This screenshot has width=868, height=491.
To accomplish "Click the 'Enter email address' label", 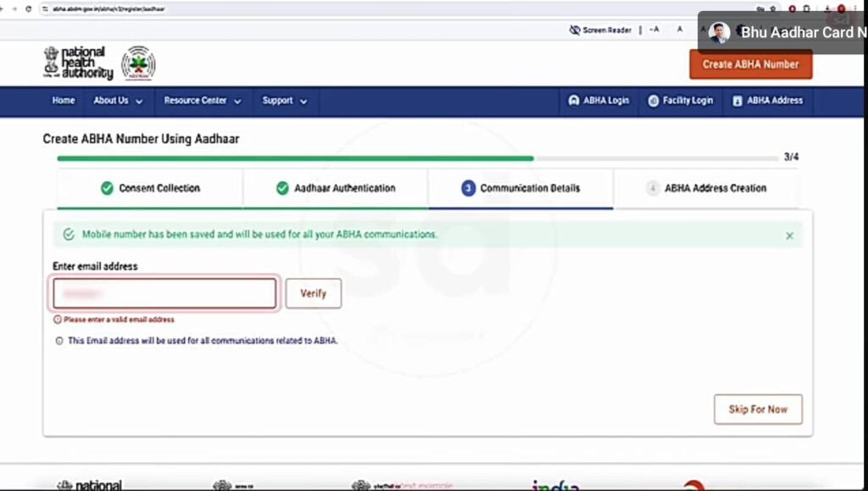I will 95,266.
